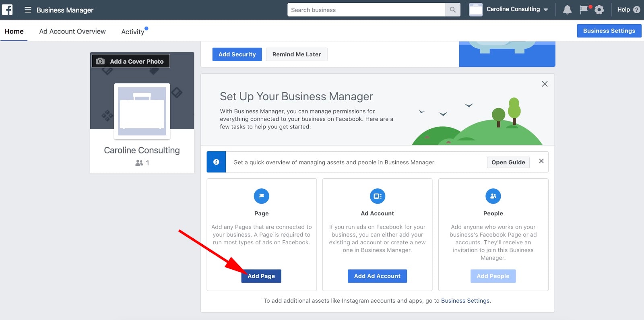The height and width of the screenshot is (320, 644).
Task: Click the Add Page button
Action: click(261, 276)
